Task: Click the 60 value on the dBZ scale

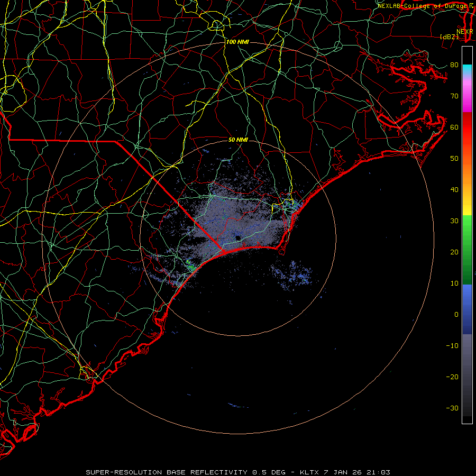Action: tap(454, 127)
